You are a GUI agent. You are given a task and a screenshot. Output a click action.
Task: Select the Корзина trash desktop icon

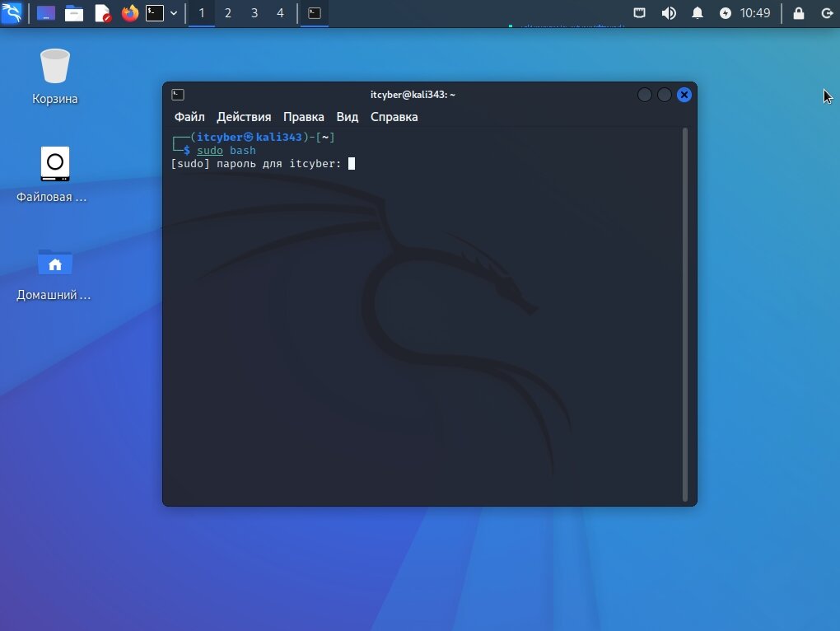click(x=54, y=76)
